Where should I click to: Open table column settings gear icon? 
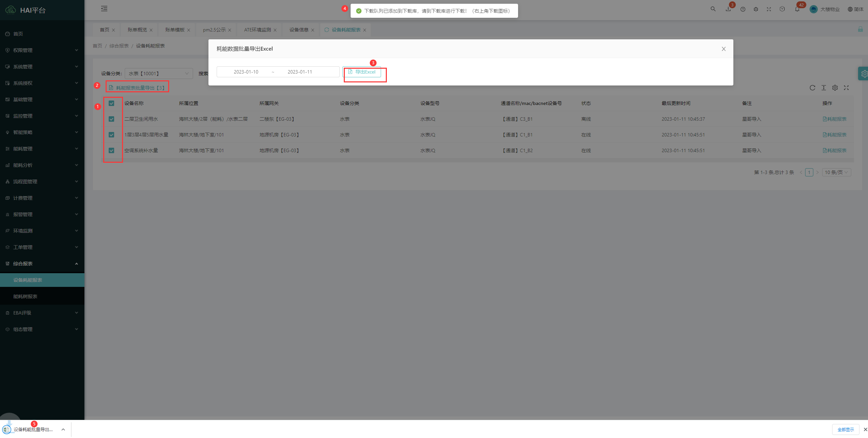pos(835,88)
